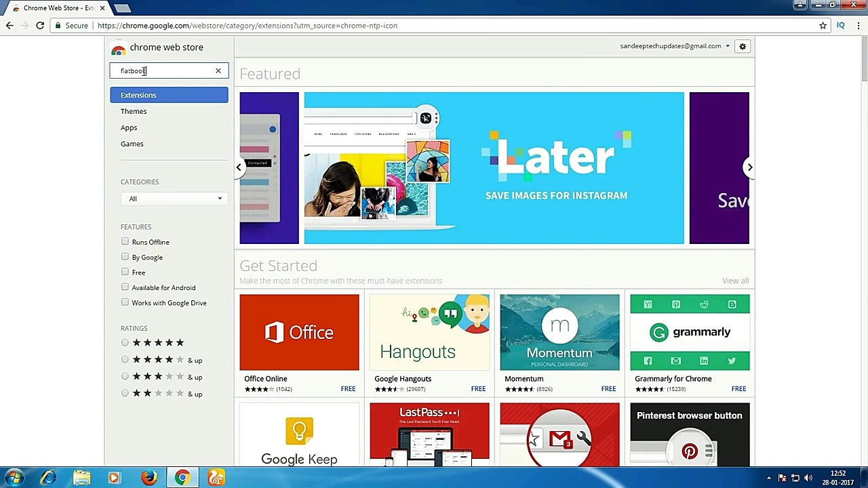Click the Office Online thumbnail
The height and width of the screenshot is (488, 868).
point(299,332)
